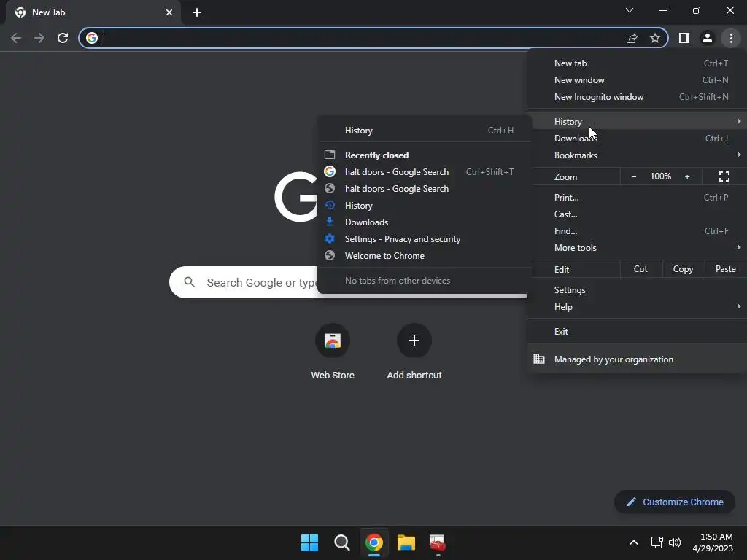The image size is (747, 560).
Task: Open a new tab with plus button
Action: click(x=197, y=12)
